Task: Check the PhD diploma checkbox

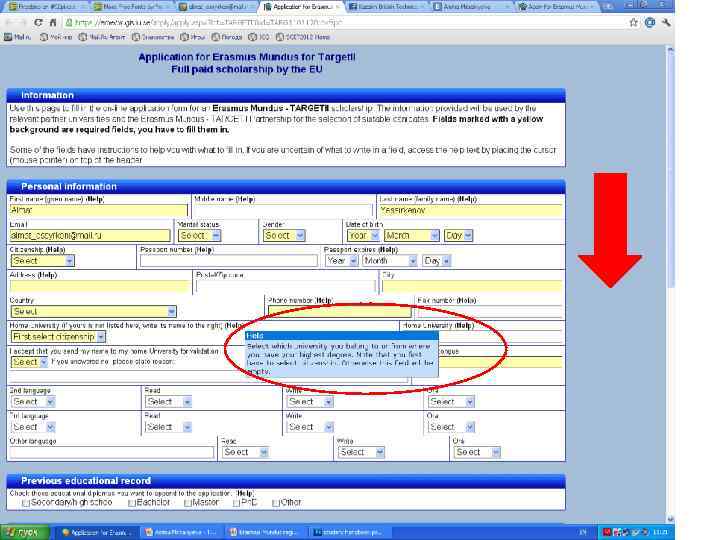Action: (236, 503)
